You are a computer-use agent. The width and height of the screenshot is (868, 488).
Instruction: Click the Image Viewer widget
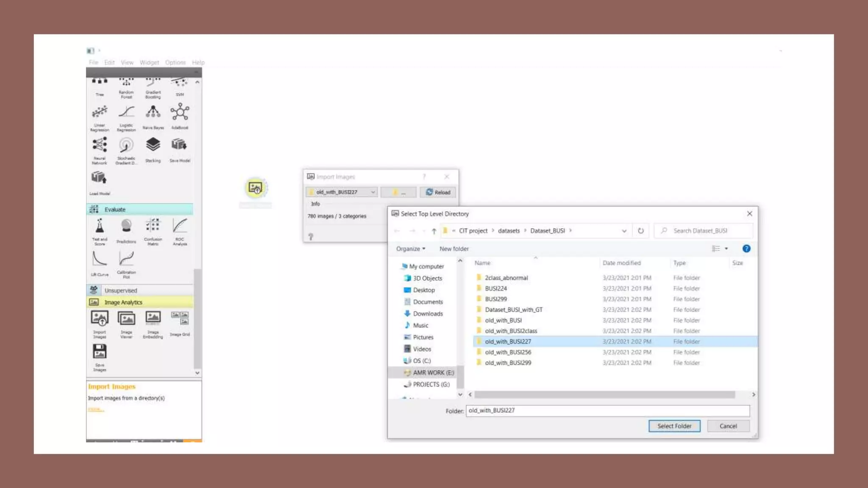click(x=126, y=324)
